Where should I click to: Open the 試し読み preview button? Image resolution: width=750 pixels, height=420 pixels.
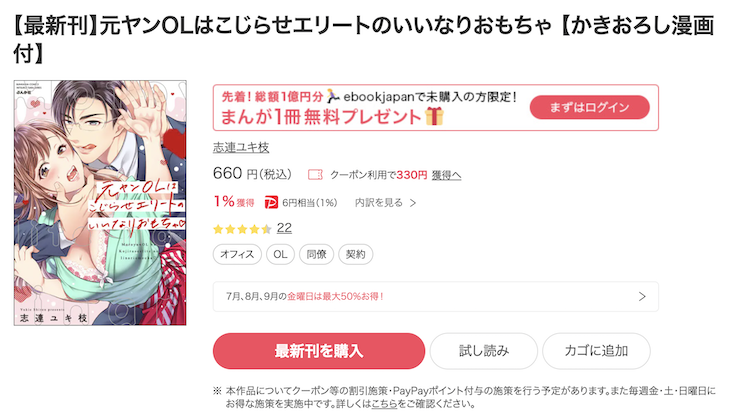(484, 351)
